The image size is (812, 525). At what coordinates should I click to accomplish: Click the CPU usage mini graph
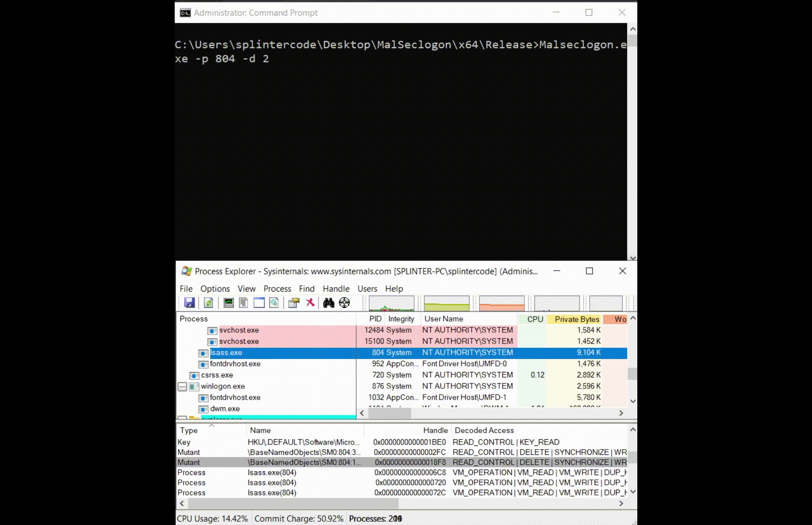tap(391, 304)
